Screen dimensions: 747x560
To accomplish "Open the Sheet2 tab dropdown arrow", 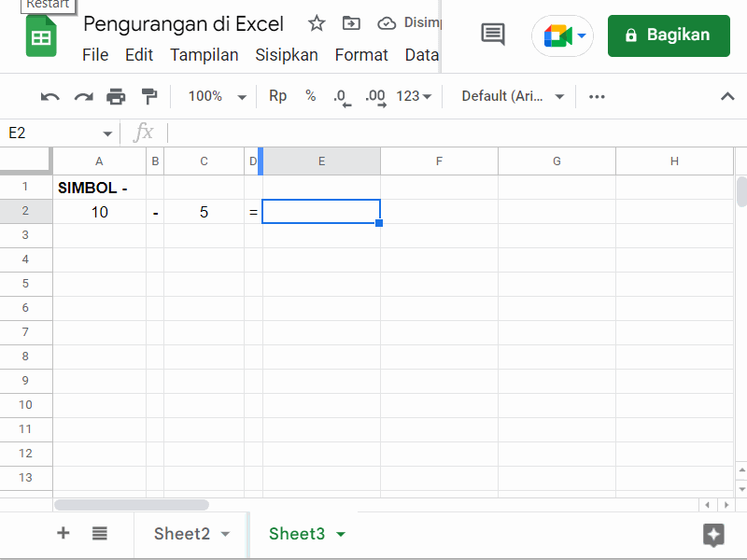I will [225, 534].
